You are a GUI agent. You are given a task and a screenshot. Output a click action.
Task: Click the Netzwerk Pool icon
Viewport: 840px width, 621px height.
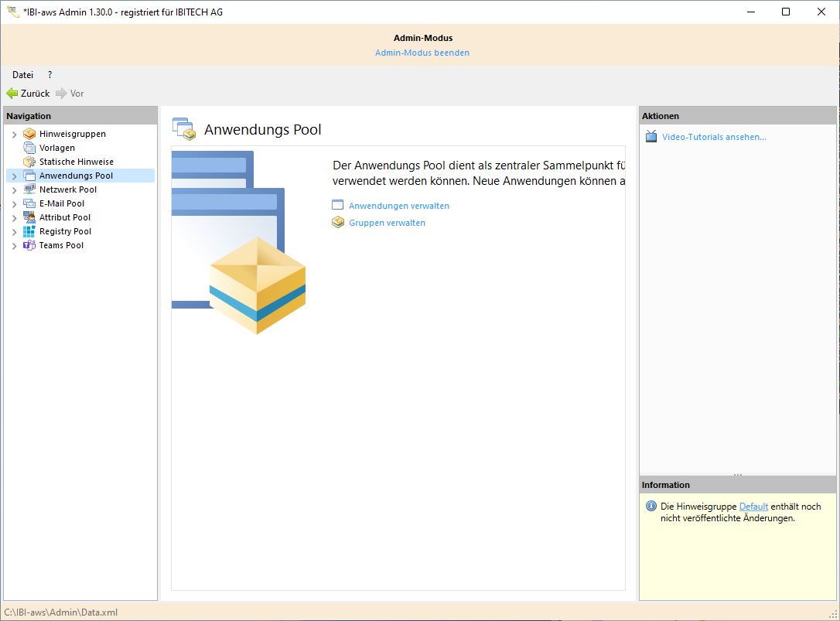[29, 189]
